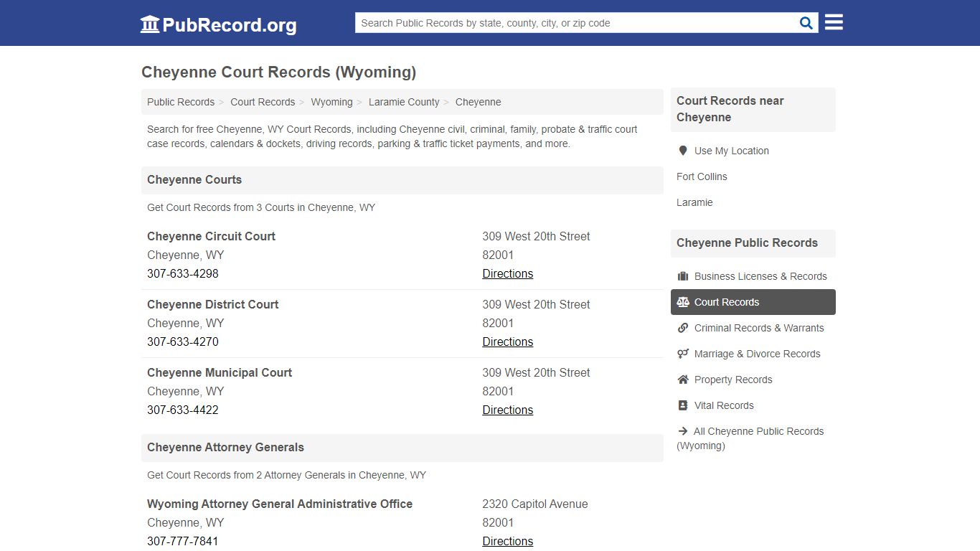The image size is (980, 551).
Task: Open the Laramie County breadcrumb link
Action: pos(404,102)
